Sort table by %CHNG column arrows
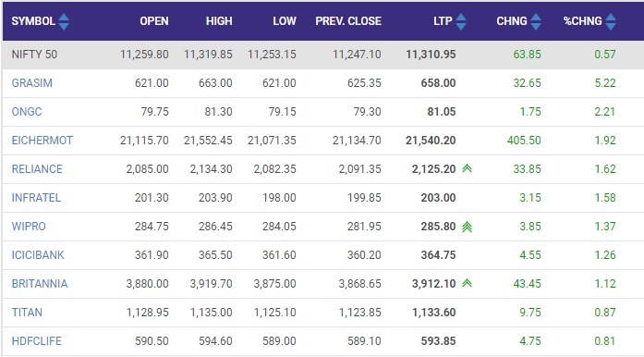Viewport: 644px width, 357px height. (611, 21)
